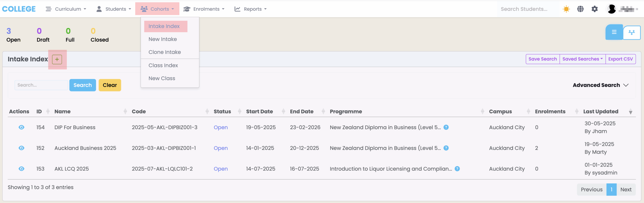This screenshot has width=644, height=203.
Task: Filter by Draft intake count
Action: [43, 35]
